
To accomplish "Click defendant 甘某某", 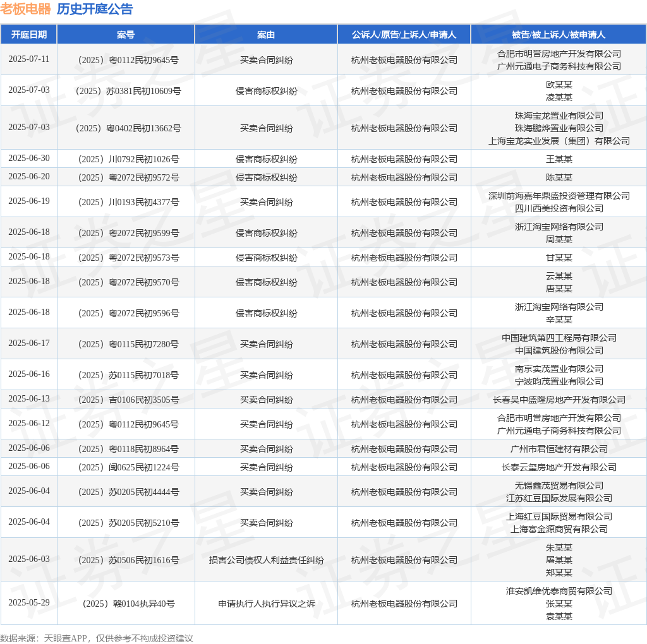I will 559,258.
